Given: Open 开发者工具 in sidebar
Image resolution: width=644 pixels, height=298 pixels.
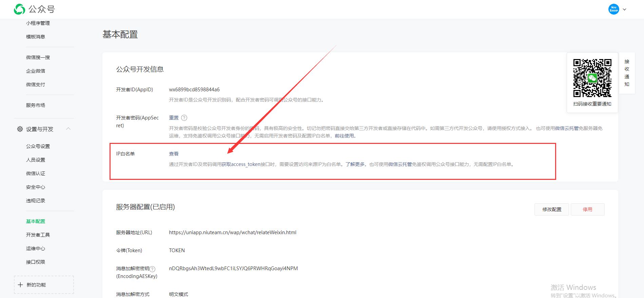Looking at the screenshot, I should (x=38, y=235).
